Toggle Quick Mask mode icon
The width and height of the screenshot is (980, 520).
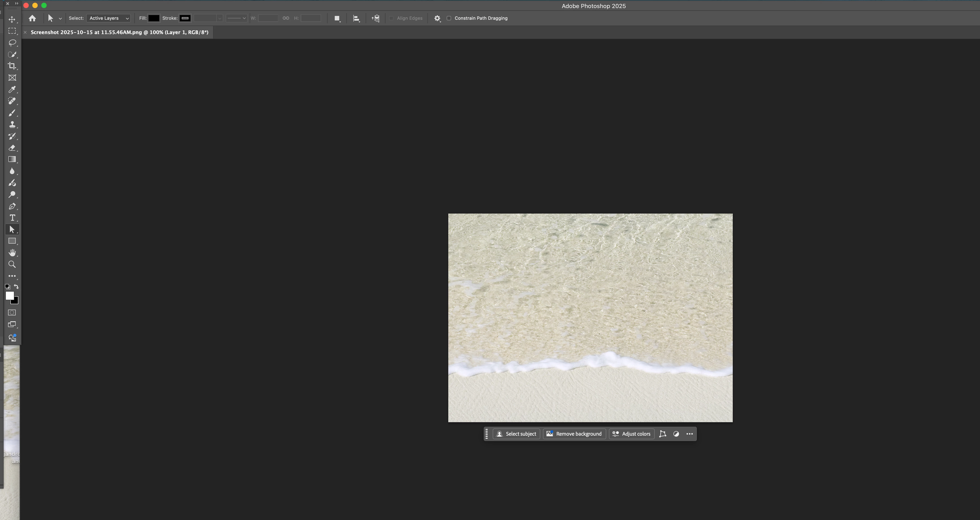(x=12, y=312)
